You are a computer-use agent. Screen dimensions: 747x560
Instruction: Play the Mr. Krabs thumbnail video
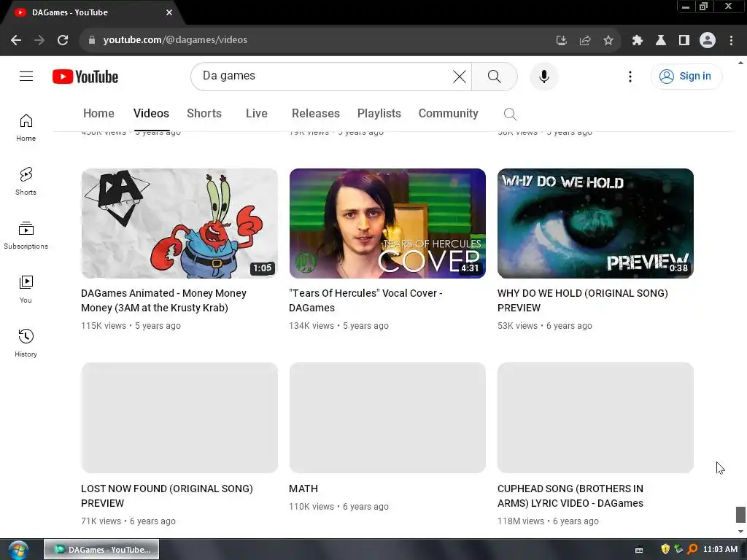(x=179, y=223)
